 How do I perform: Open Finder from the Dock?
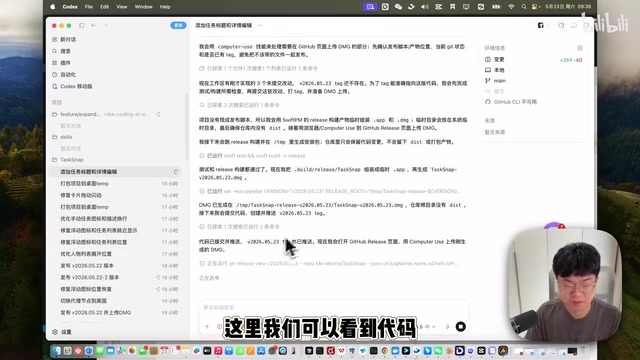(57, 351)
